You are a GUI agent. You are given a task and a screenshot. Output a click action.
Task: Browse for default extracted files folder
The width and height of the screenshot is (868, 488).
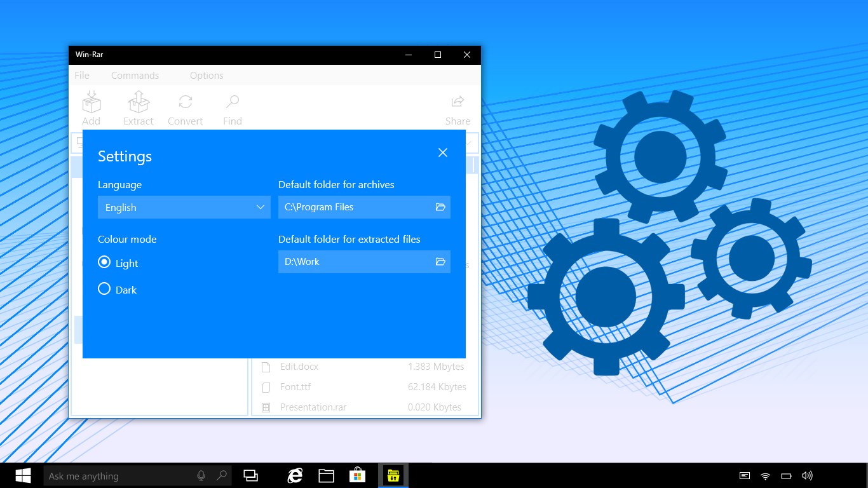point(440,262)
